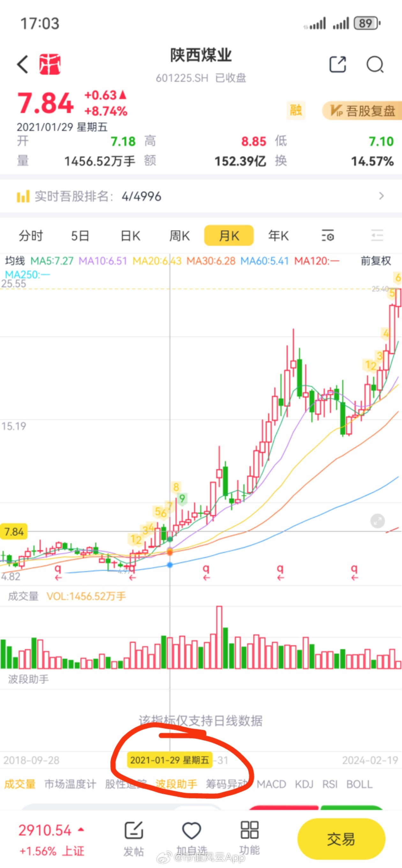The image size is (402, 868).
Task: Select the 成交量 indicator
Action: pyautogui.click(x=20, y=784)
